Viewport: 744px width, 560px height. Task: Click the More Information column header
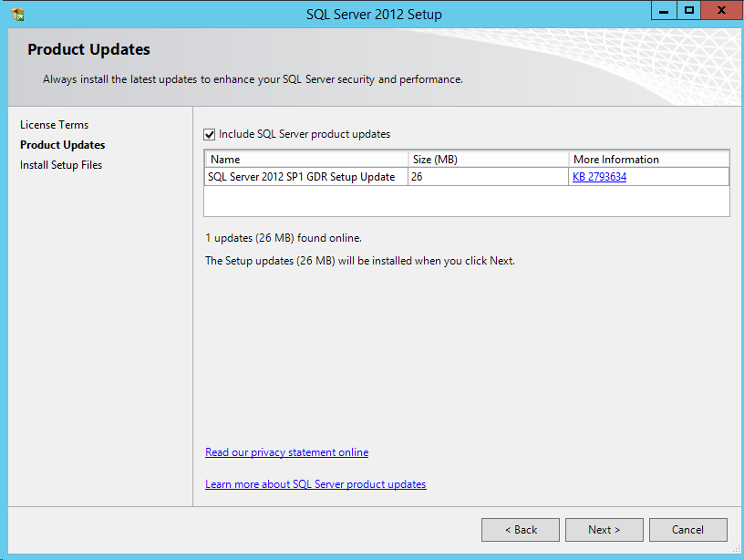point(648,159)
